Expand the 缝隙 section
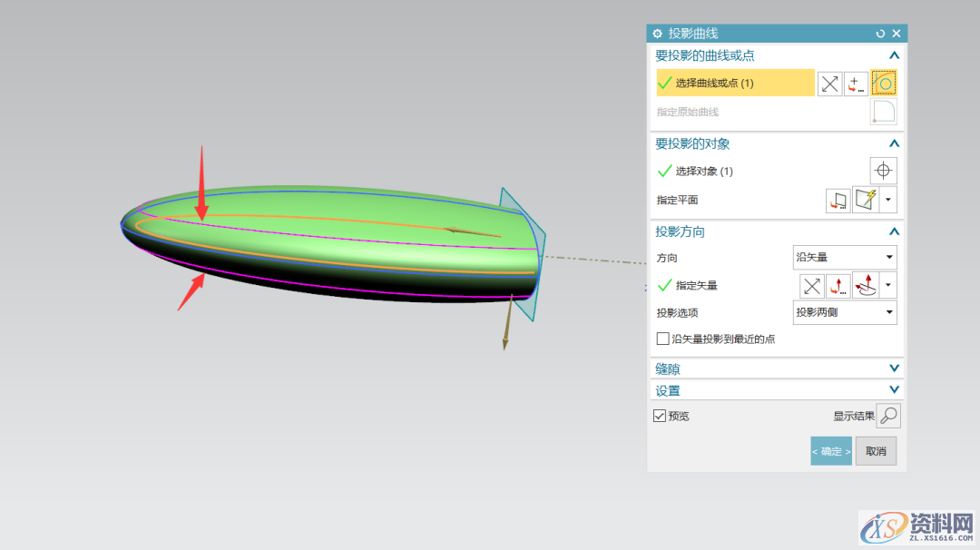The height and width of the screenshot is (550, 980). pyautogui.click(x=894, y=368)
